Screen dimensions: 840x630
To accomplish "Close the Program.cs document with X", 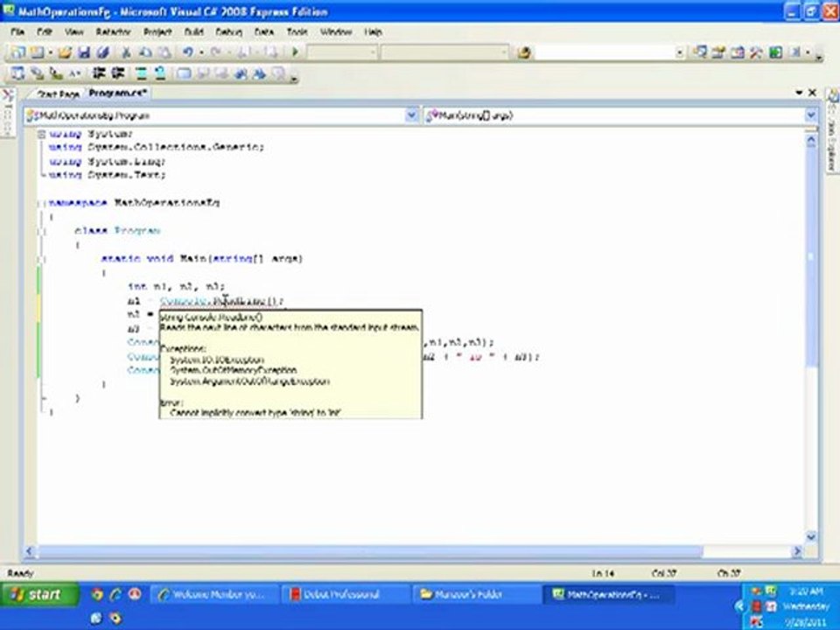I will click(x=812, y=93).
